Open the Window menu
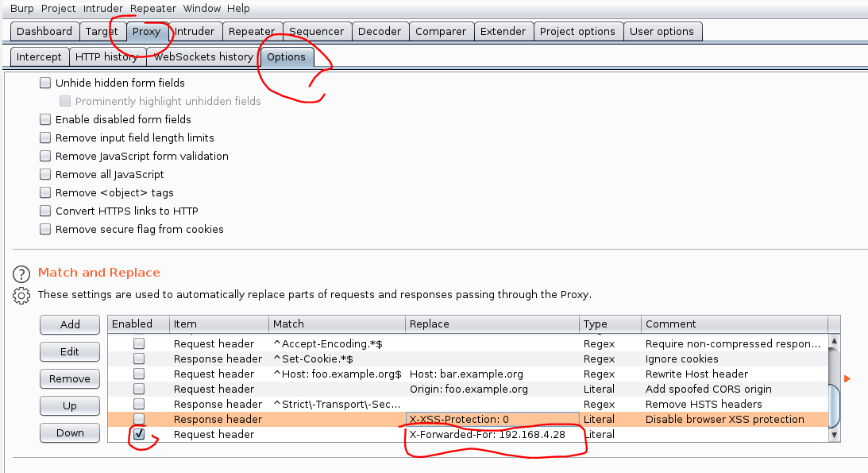 pyautogui.click(x=202, y=8)
